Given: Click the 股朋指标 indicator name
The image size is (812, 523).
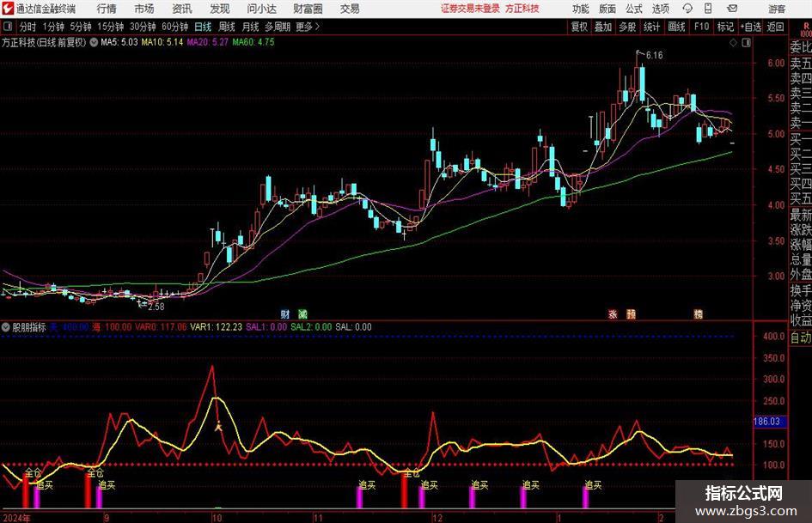Looking at the screenshot, I should [29, 327].
